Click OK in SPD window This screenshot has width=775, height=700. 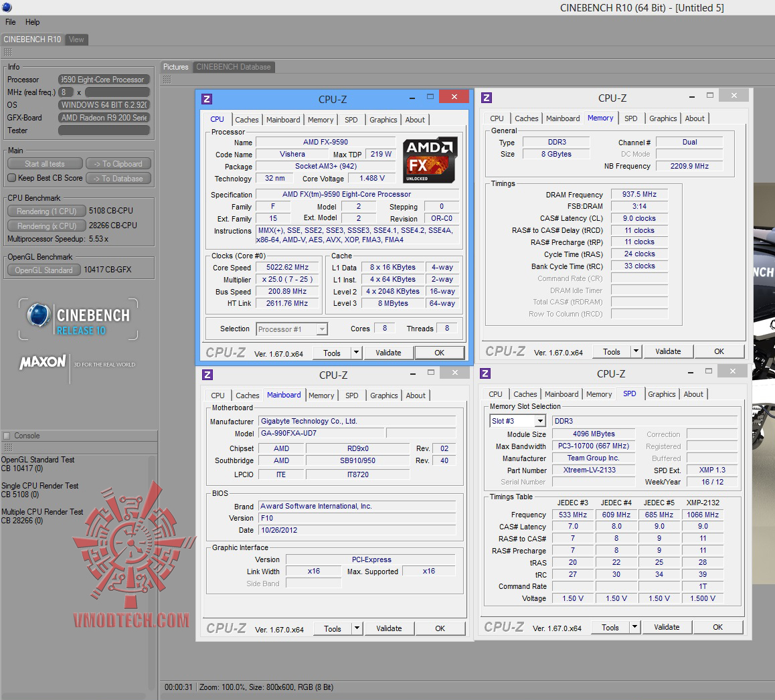coord(717,627)
